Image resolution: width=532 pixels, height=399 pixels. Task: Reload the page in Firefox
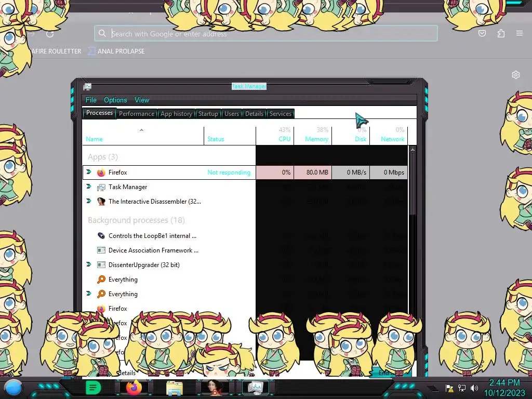click(50, 34)
